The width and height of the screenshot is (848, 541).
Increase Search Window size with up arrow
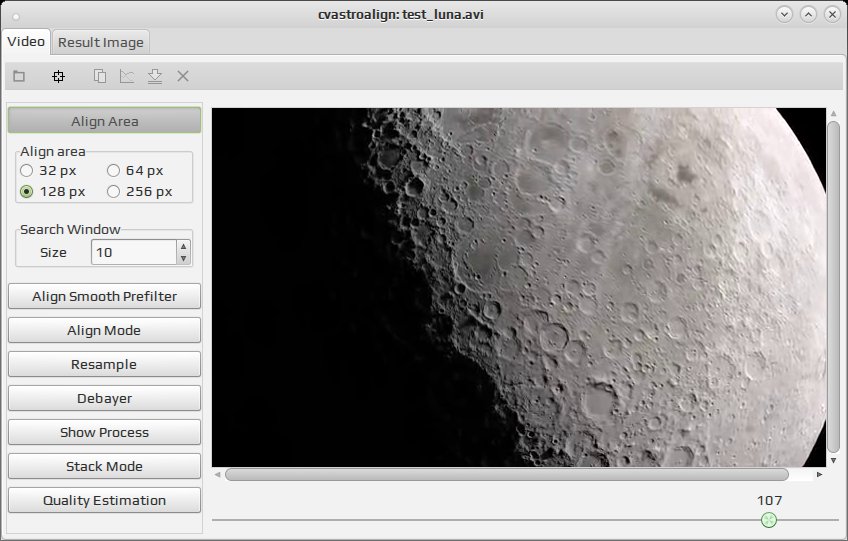[x=183, y=247]
